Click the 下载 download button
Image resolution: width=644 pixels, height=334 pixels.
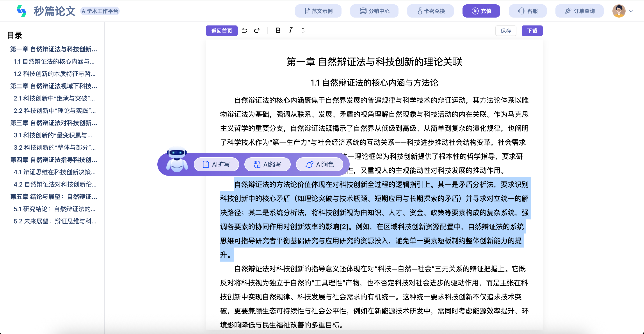(x=532, y=31)
